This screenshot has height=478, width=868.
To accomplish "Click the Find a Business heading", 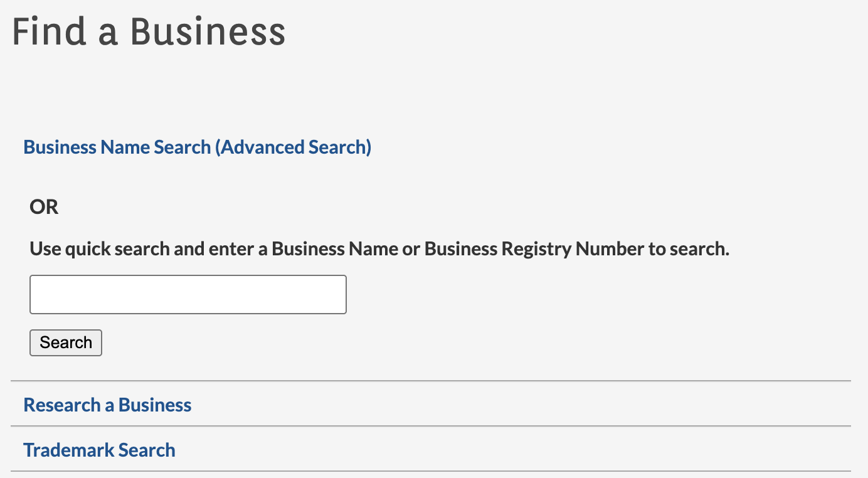I will (149, 31).
